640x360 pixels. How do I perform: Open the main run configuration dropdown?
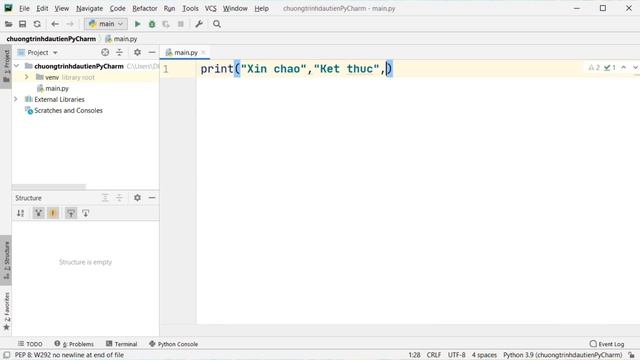106,24
